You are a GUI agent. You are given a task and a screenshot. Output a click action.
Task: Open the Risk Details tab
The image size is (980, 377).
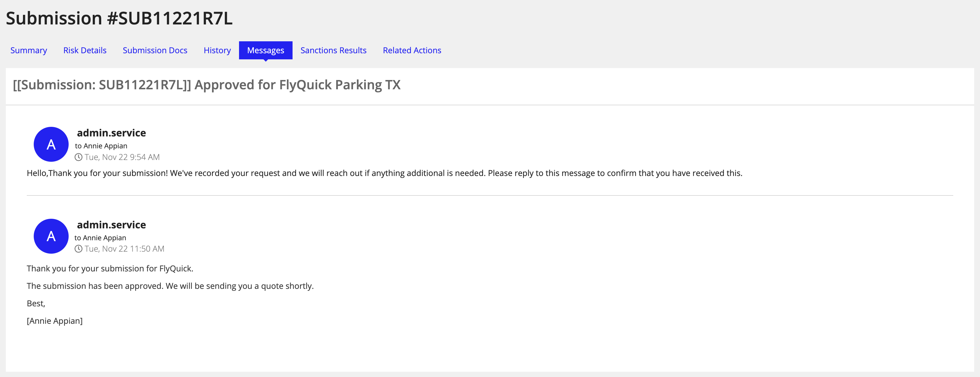point(85,50)
